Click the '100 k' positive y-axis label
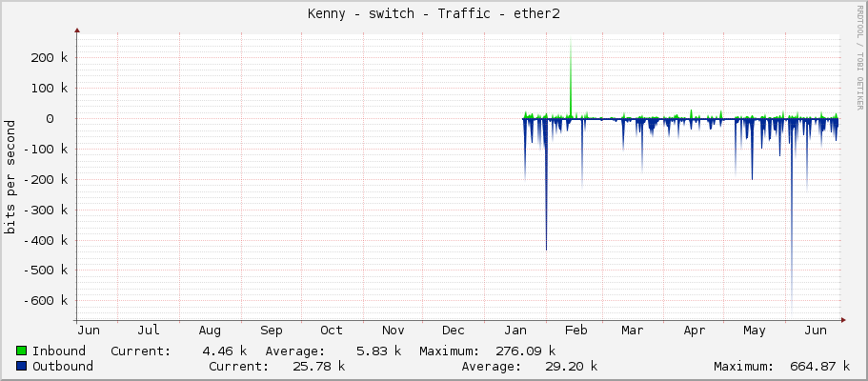The image size is (868, 381). [x=50, y=88]
